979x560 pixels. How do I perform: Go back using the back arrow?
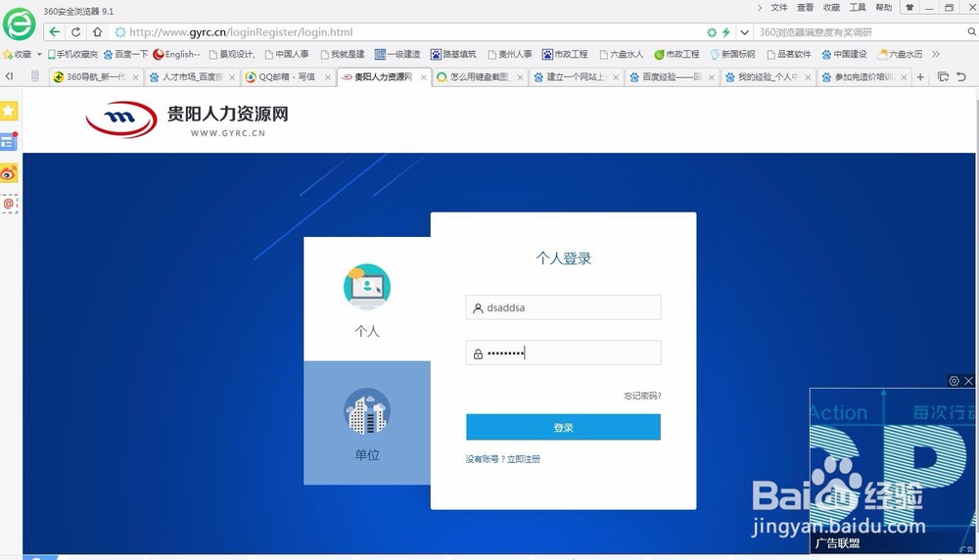[55, 32]
